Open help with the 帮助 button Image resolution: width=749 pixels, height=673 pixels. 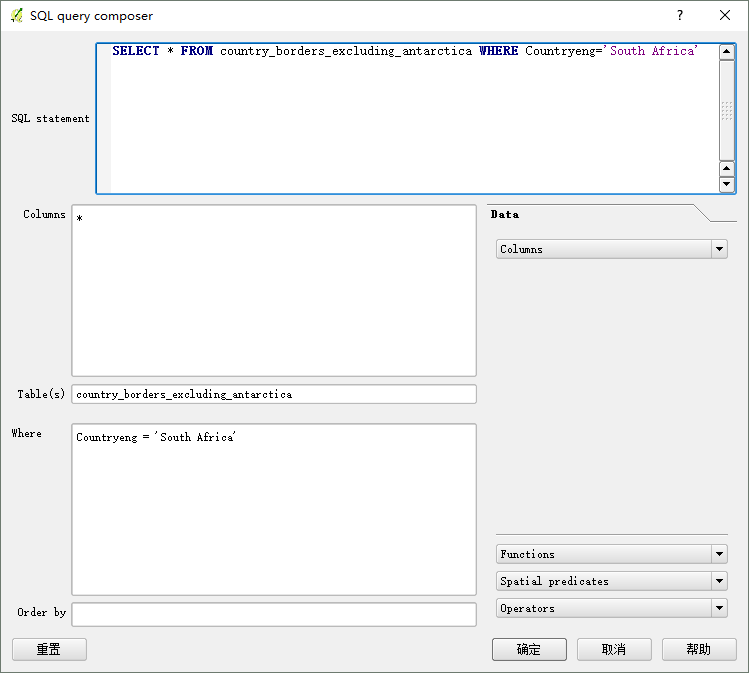point(699,650)
